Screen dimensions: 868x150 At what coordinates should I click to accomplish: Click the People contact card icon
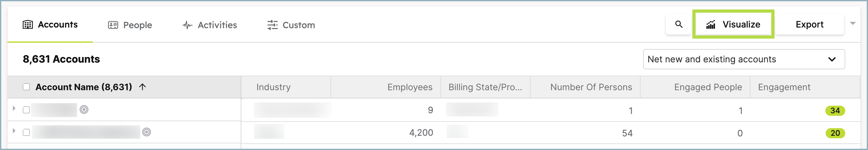tap(113, 25)
